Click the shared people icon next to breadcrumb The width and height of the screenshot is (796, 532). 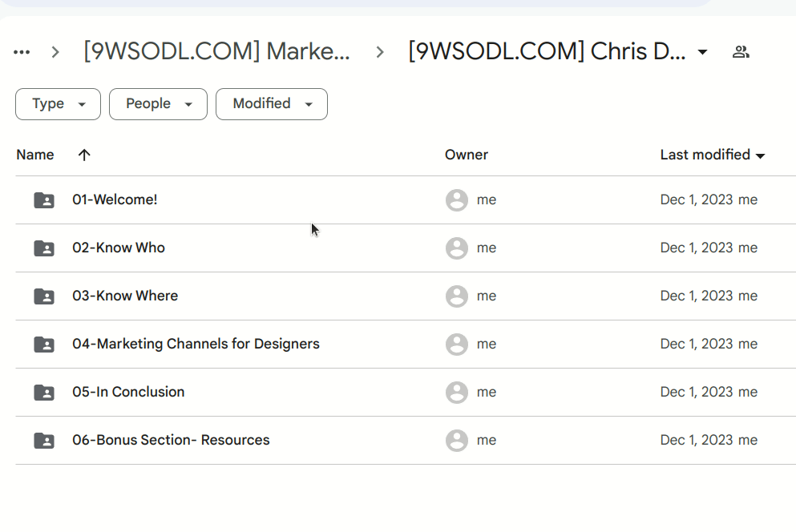[x=741, y=52]
